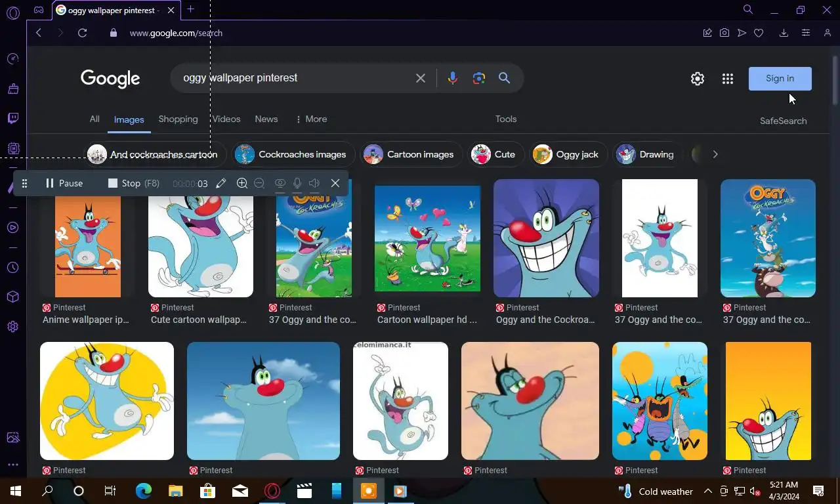
Task: Open the Twitch sidebar panel
Action: tap(12, 118)
